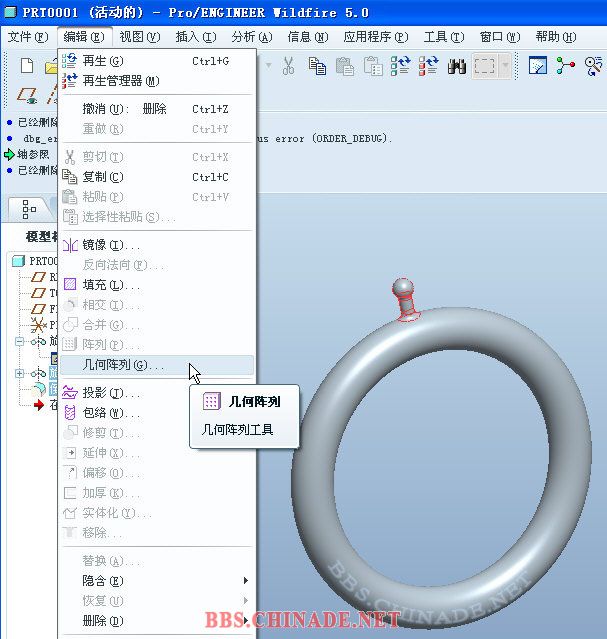The width and height of the screenshot is (607, 639).
Task: Click the Mirror icon in Edit menu
Action: tap(70, 245)
